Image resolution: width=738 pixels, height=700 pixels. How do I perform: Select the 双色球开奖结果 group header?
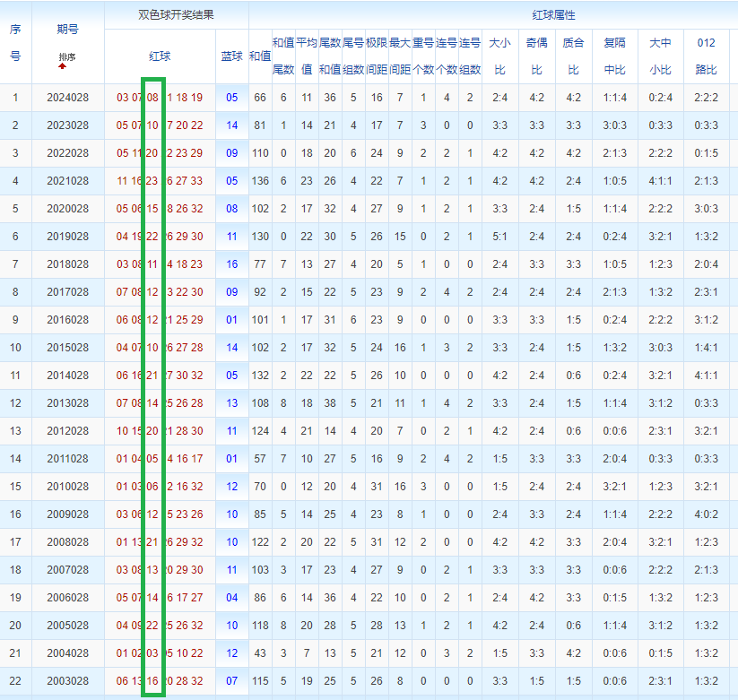click(176, 14)
